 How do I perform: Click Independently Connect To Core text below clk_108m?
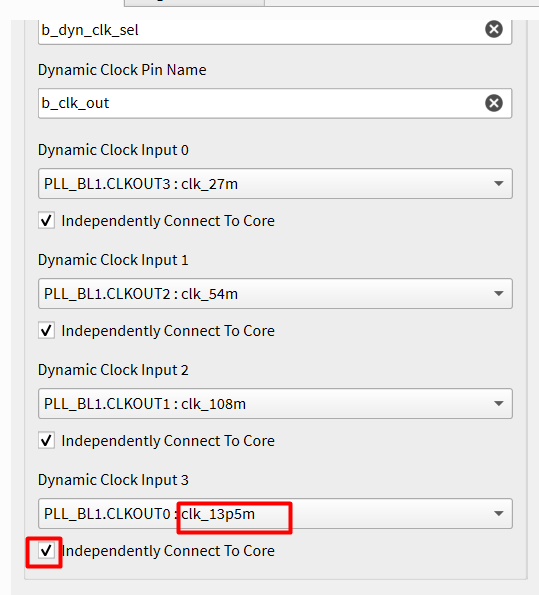tap(168, 441)
